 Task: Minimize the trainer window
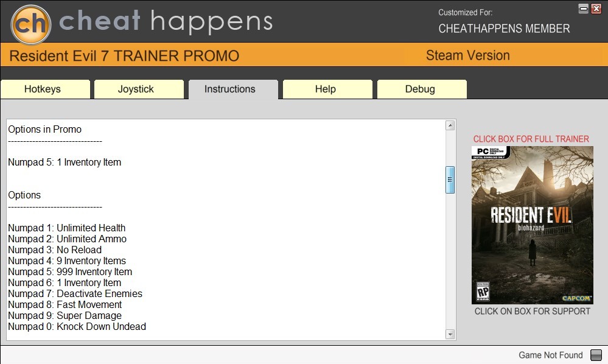(x=584, y=9)
